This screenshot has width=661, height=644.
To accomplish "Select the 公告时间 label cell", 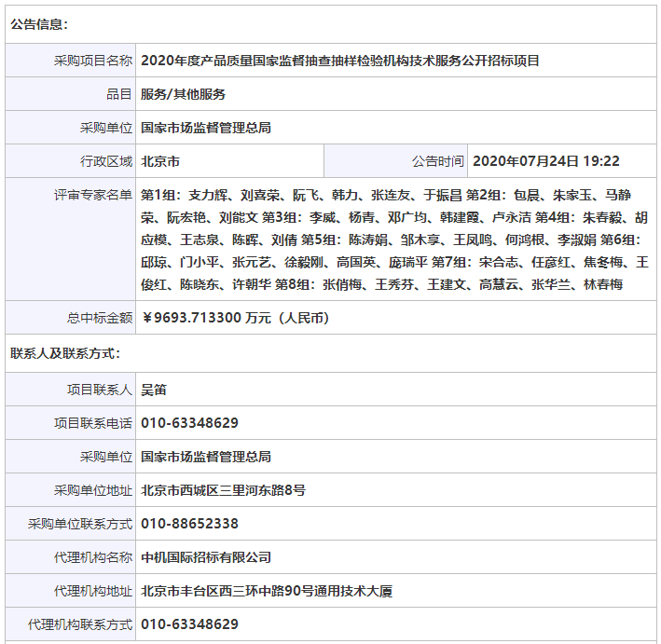I will pos(437,161).
